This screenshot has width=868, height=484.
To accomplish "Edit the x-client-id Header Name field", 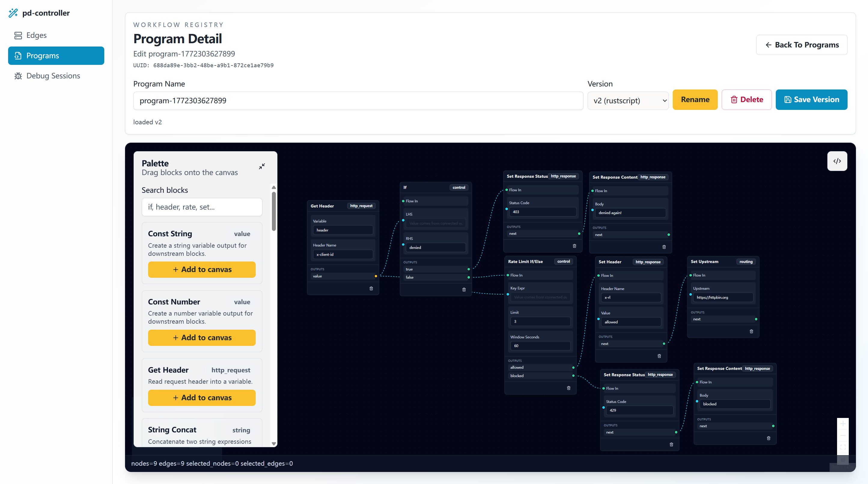I will [343, 254].
